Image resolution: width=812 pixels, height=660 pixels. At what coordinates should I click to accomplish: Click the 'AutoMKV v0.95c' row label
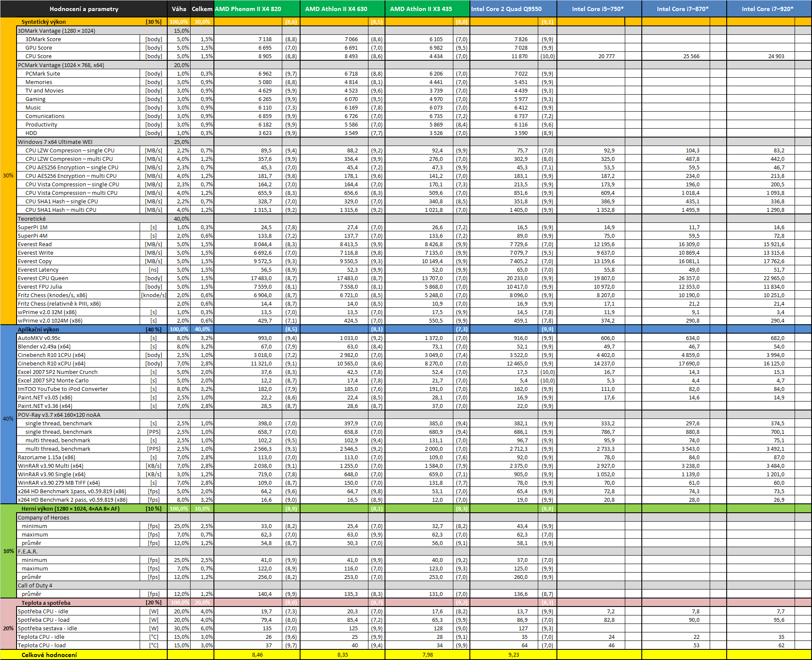point(39,338)
